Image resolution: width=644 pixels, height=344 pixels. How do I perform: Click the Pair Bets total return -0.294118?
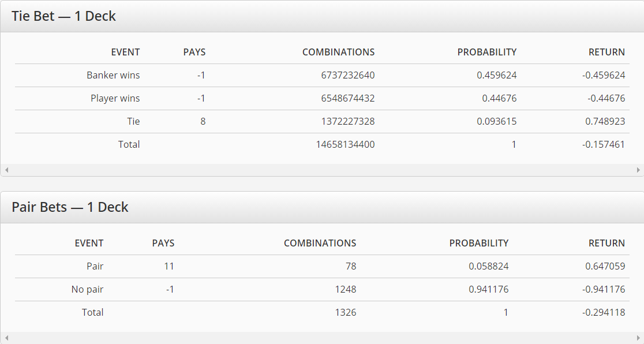[604, 312]
